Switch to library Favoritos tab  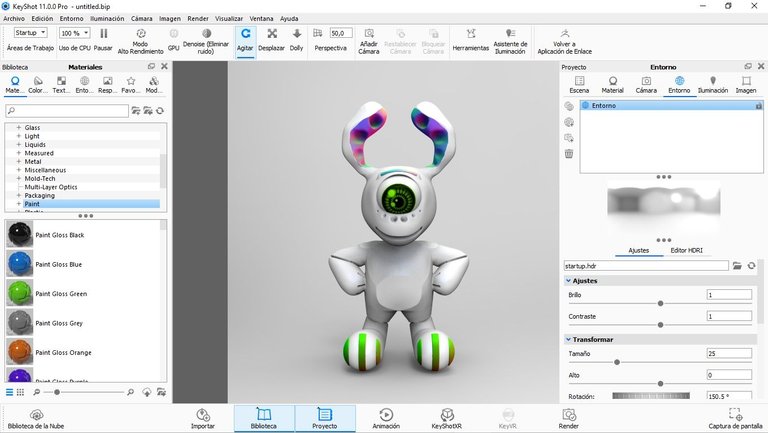(x=130, y=85)
